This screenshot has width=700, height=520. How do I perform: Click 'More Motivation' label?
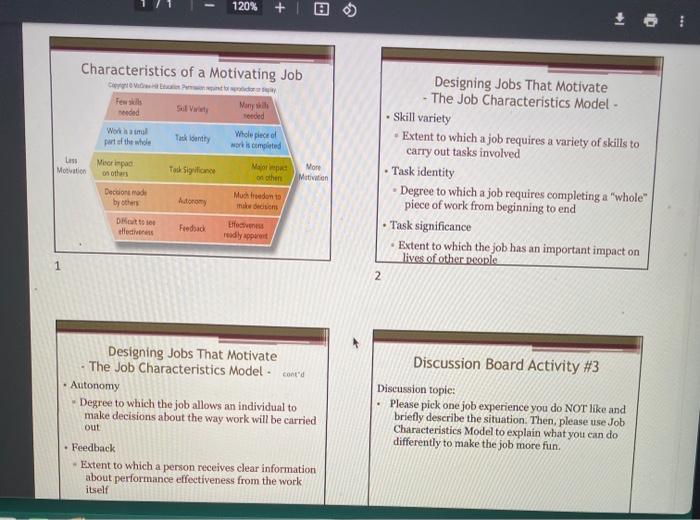click(x=313, y=172)
